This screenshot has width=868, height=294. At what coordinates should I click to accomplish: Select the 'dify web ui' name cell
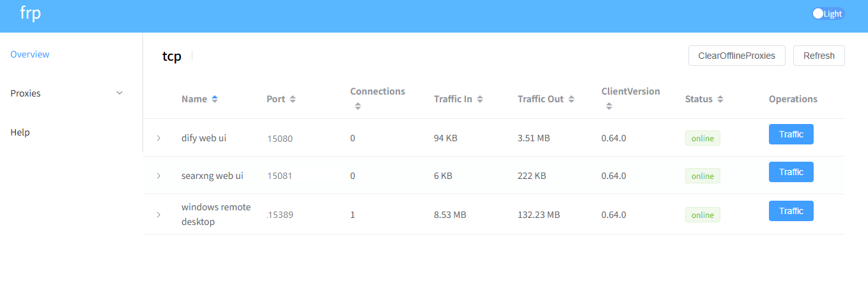[204, 138]
